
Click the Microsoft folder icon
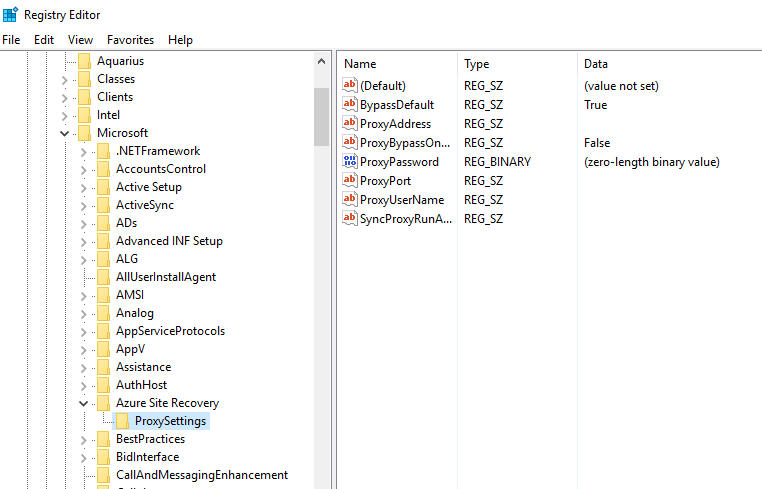(x=85, y=133)
